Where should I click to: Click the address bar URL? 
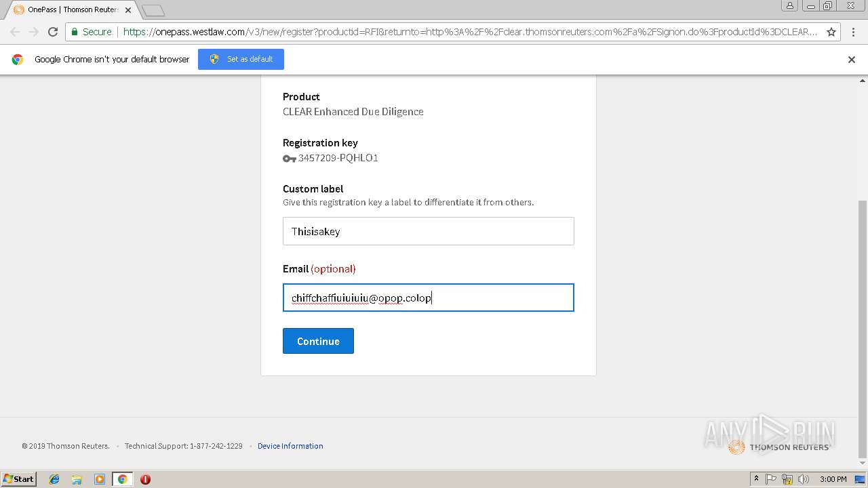tap(470, 32)
